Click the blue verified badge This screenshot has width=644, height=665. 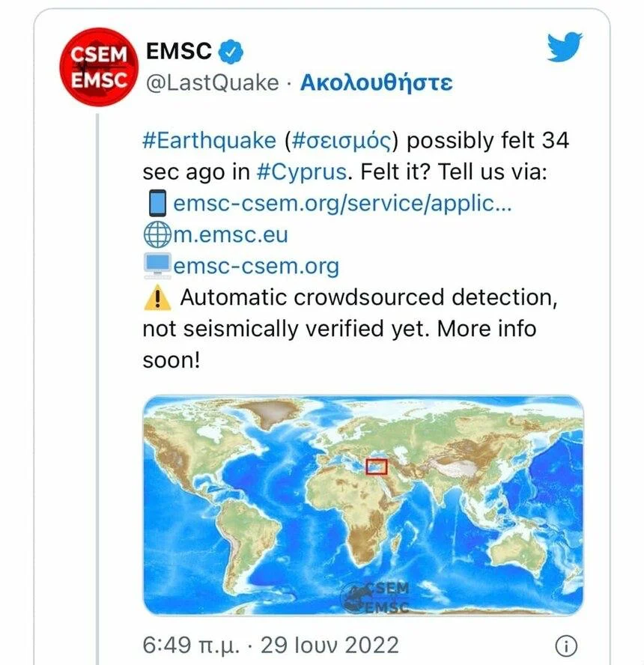tap(232, 52)
